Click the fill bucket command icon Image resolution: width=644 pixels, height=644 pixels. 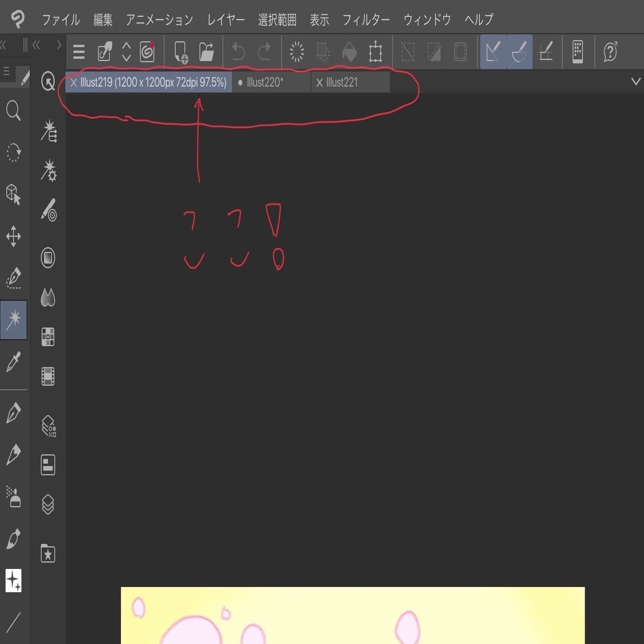click(x=350, y=52)
